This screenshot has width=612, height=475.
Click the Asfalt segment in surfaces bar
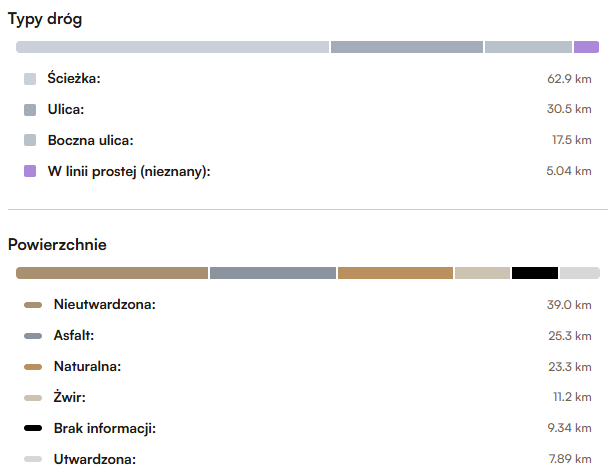pos(273,273)
